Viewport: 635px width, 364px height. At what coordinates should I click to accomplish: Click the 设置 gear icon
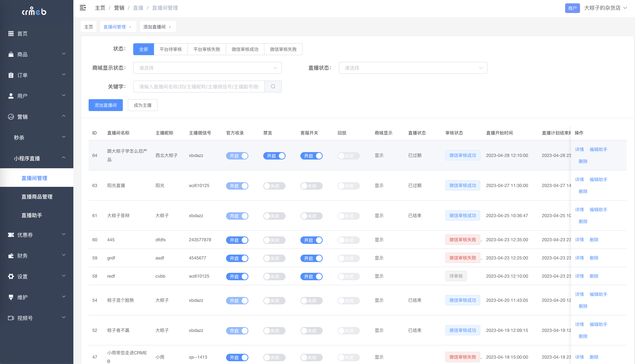[11, 276]
